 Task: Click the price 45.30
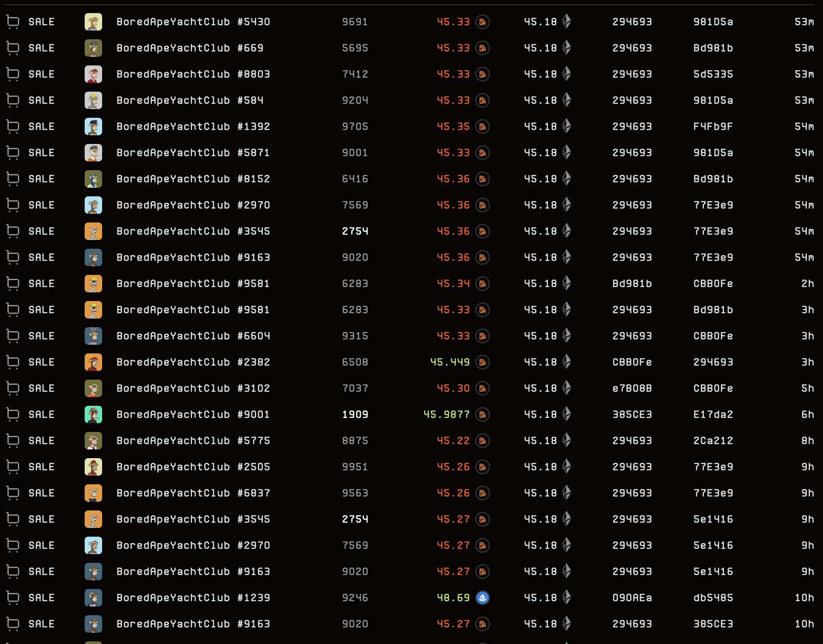click(453, 388)
